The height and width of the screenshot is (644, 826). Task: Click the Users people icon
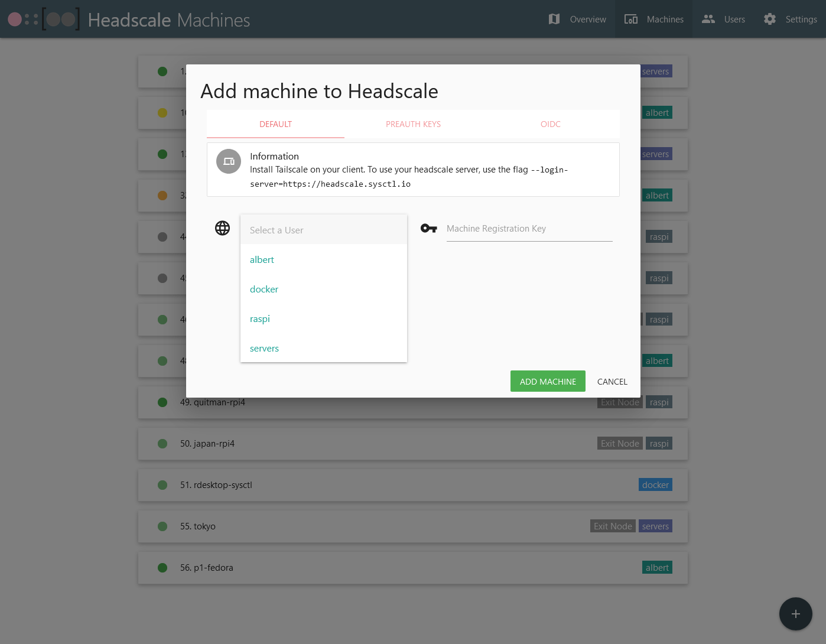708,19
